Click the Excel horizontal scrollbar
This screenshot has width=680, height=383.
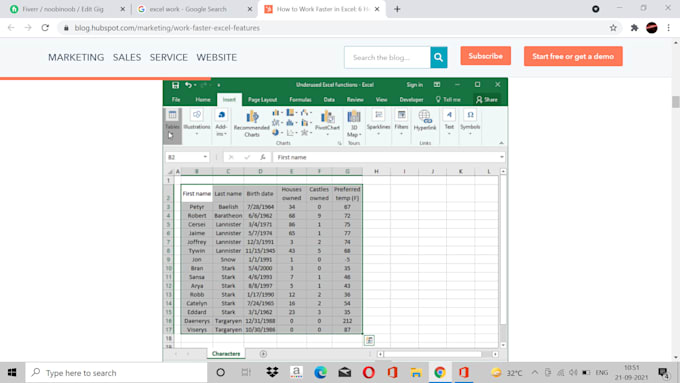(x=438, y=354)
